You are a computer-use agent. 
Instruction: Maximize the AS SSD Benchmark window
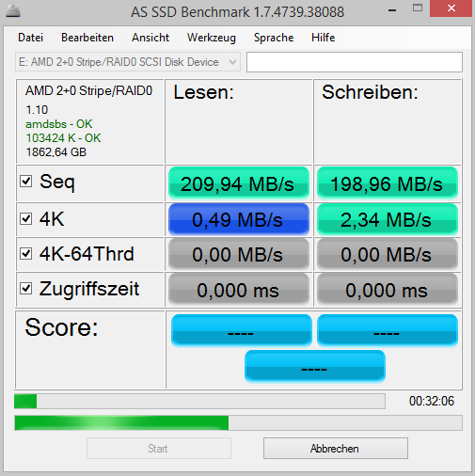[x=418, y=8]
